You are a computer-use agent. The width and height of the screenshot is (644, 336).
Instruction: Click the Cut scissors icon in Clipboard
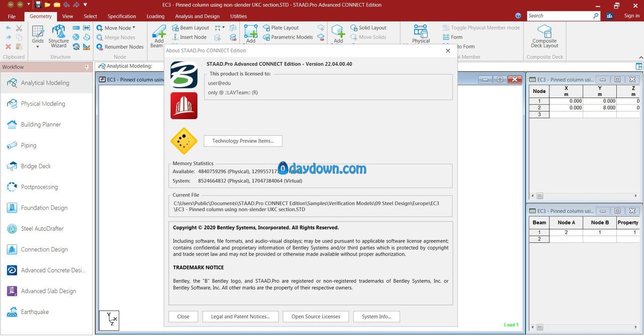(x=19, y=28)
